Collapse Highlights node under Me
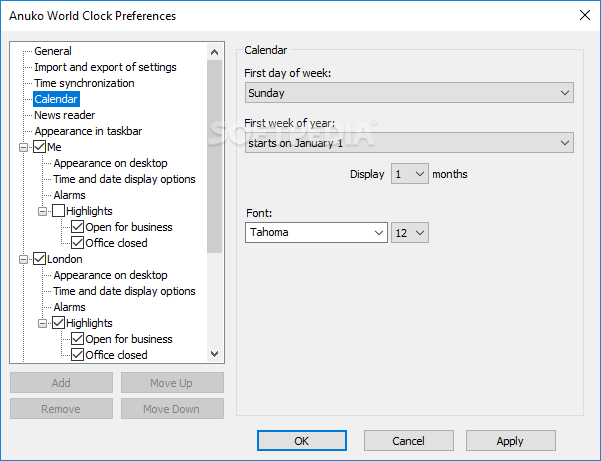The height and width of the screenshot is (461, 601). point(43,211)
